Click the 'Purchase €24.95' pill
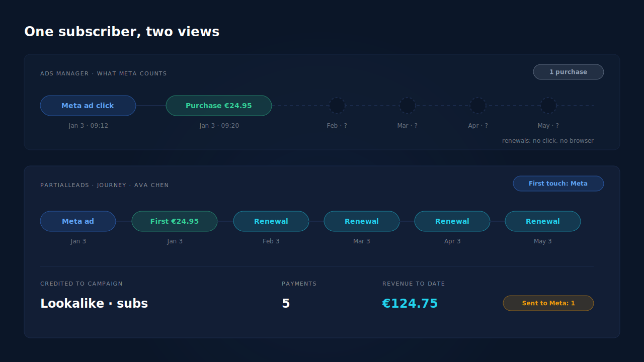The height and width of the screenshot is (362, 644). 219,106
